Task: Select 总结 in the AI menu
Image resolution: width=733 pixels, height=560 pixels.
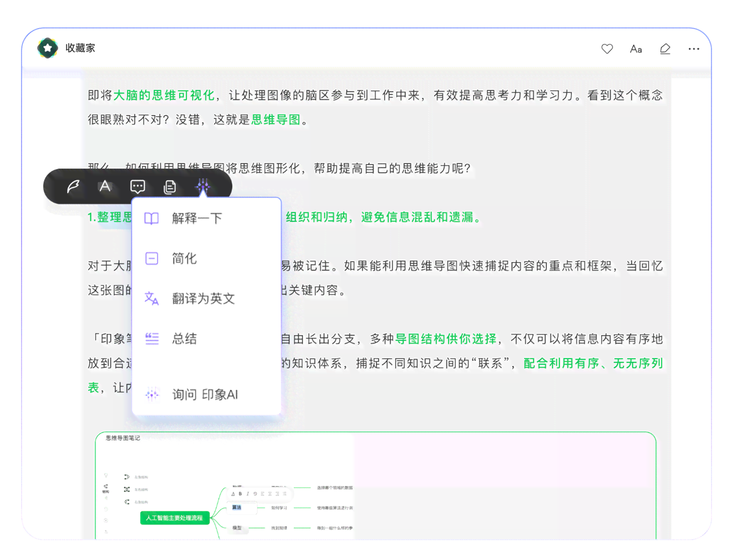Action: coord(206,339)
